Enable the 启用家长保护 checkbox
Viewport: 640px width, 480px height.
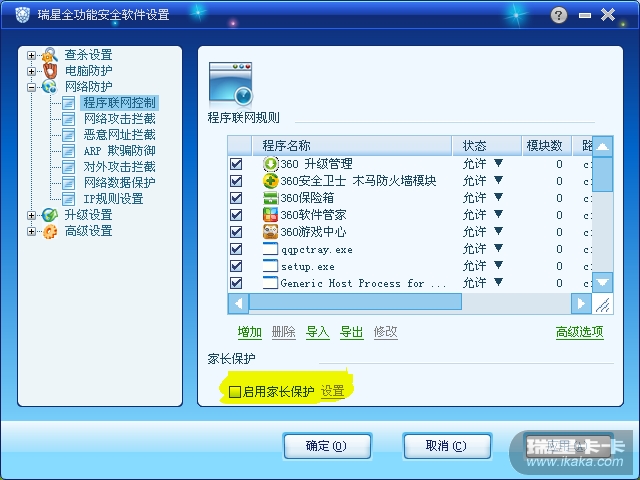coord(235,392)
